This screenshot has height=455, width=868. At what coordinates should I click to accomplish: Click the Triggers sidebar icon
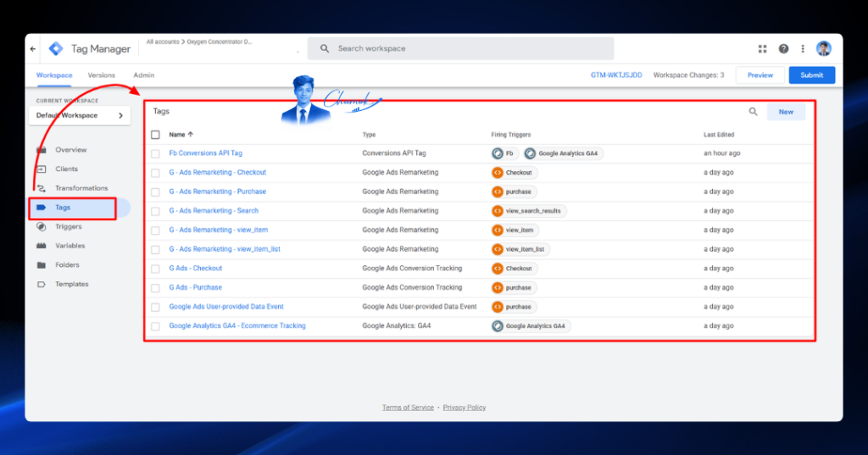[x=42, y=226]
